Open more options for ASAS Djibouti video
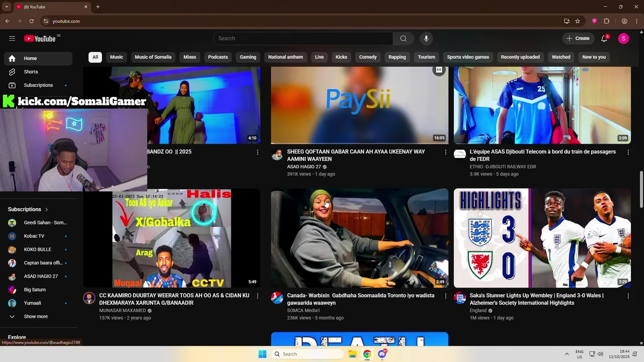The height and width of the screenshot is (362, 644). point(628,152)
